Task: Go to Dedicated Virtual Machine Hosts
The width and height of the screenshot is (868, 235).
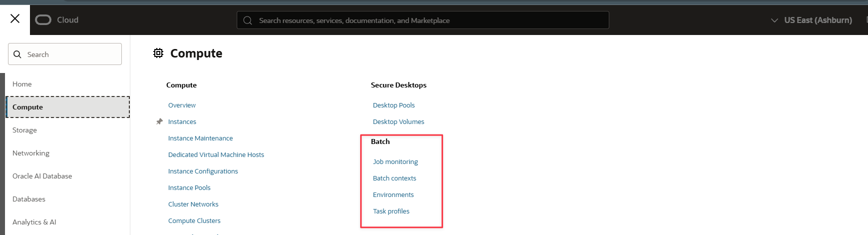Action: click(x=216, y=154)
